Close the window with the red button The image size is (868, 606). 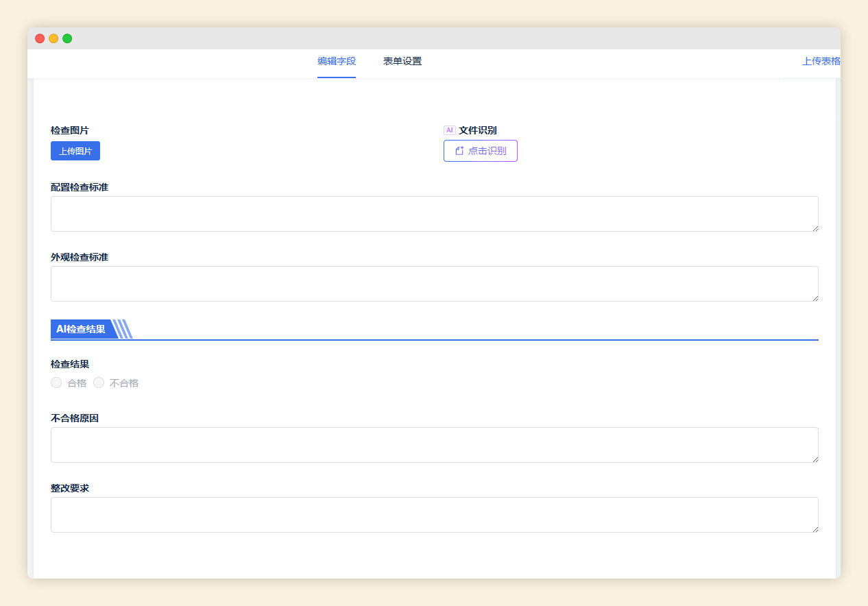tap(40, 38)
